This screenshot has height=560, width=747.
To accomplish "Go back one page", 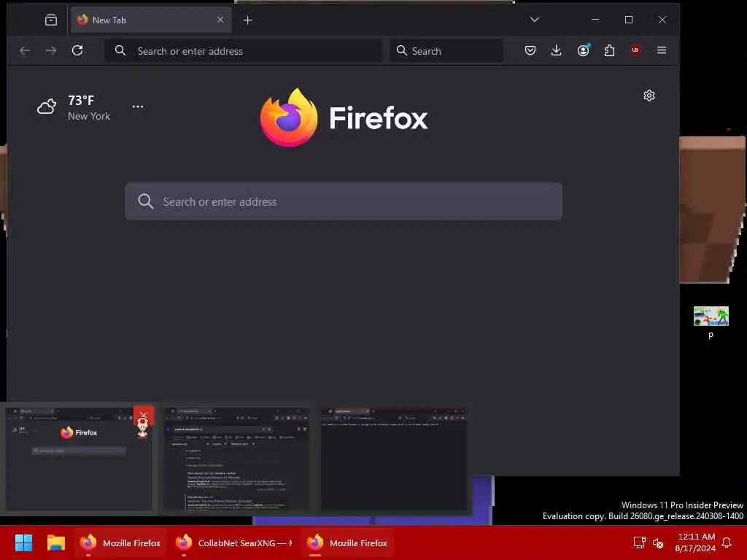I will (25, 50).
